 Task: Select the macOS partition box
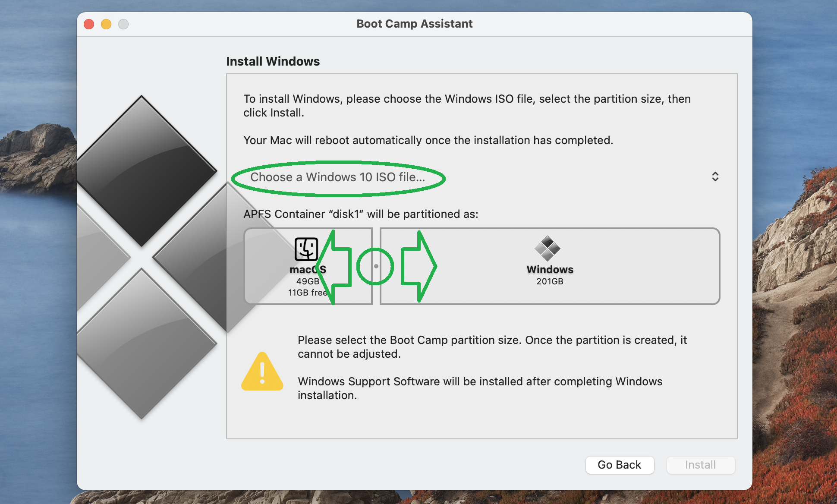308,266
